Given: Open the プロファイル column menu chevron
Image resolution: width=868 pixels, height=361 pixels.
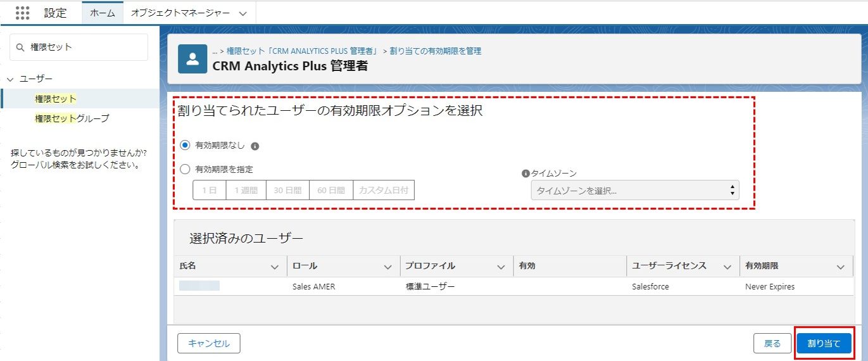Looking at the screenshot, I should tap(501, 267).
